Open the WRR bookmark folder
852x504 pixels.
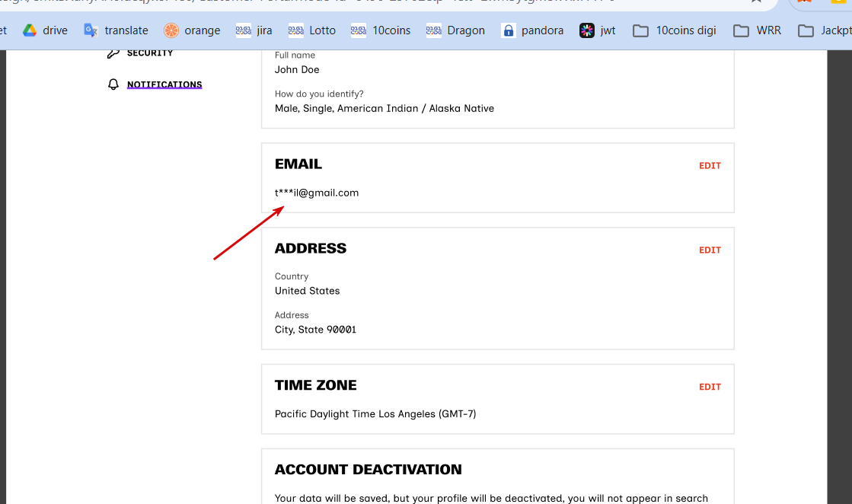coord(758,30)
